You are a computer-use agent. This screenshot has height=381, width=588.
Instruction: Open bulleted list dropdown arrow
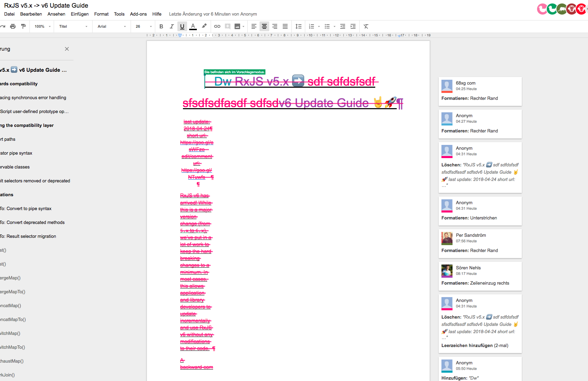pos(334,26)
